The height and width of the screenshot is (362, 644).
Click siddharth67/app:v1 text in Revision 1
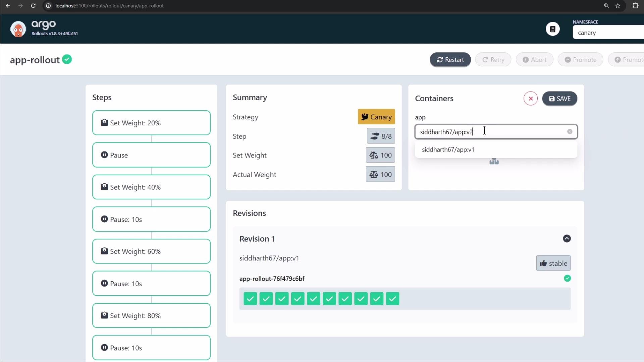(x=269, y=258)
